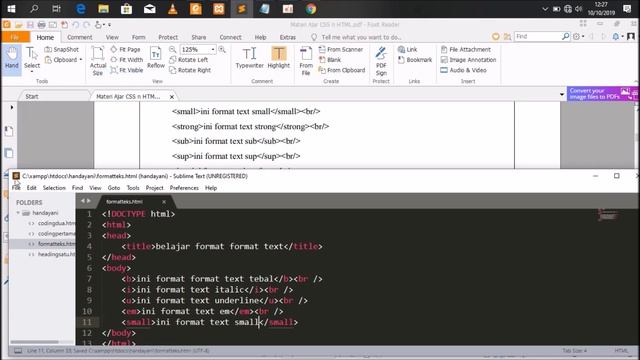The width and height of the screenshot is (640, 360).
Task: Open codingdua.html in the sidebar
Action: [x=56, y=223]
